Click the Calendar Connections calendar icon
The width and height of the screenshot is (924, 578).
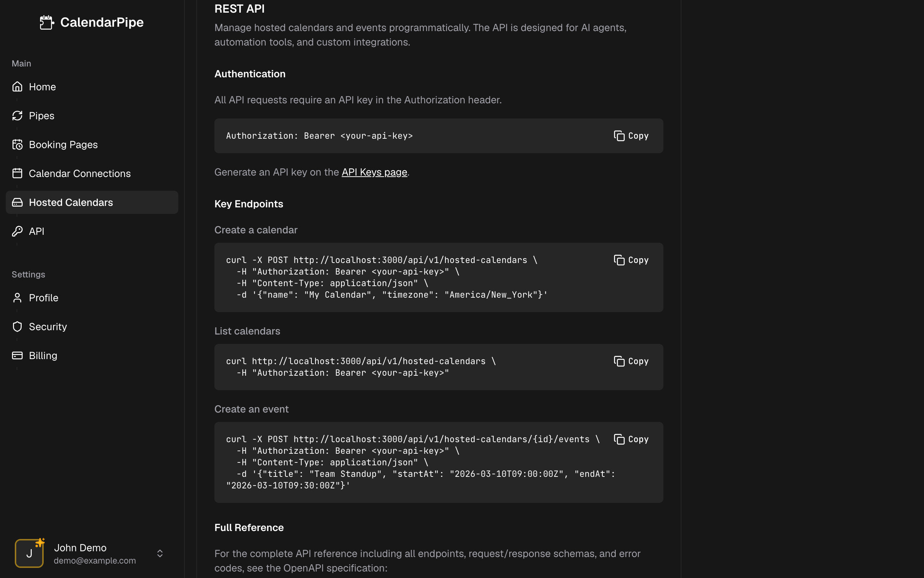[x=17, y=173]
